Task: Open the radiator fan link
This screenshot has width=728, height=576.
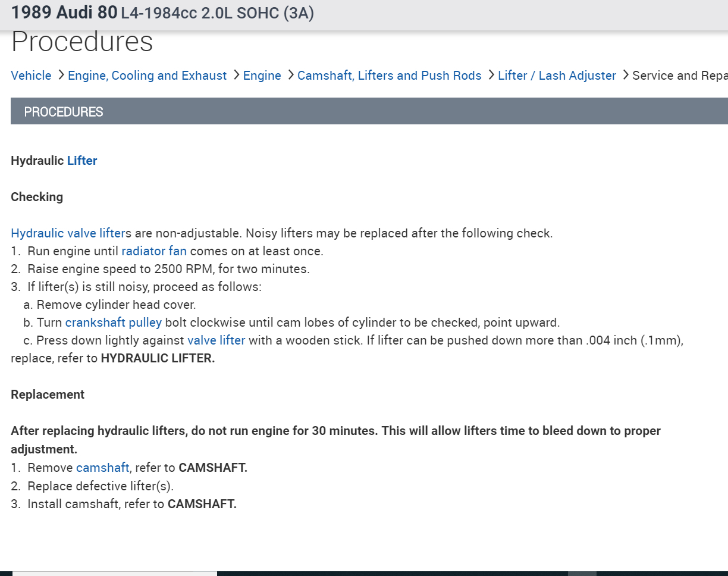Action: (x=154, y=251)
